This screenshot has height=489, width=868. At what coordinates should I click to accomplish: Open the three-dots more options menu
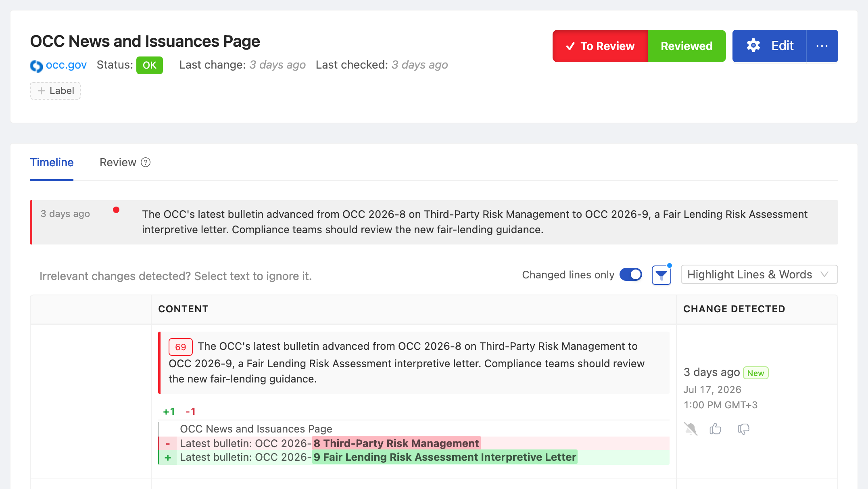tap(822, 46)
